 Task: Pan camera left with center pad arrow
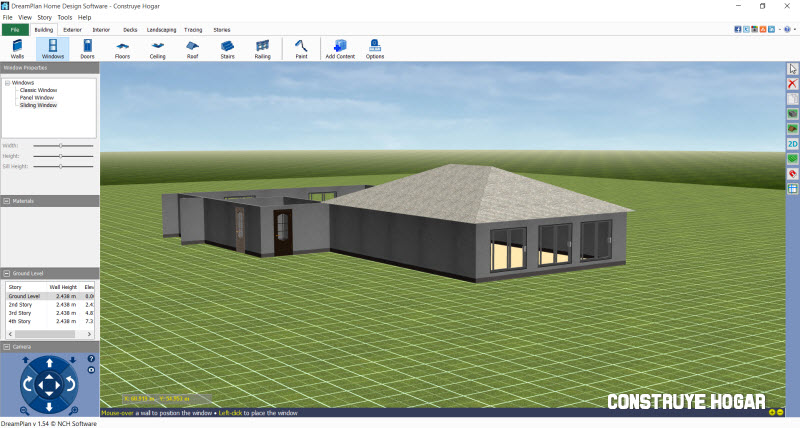(41, 385)
